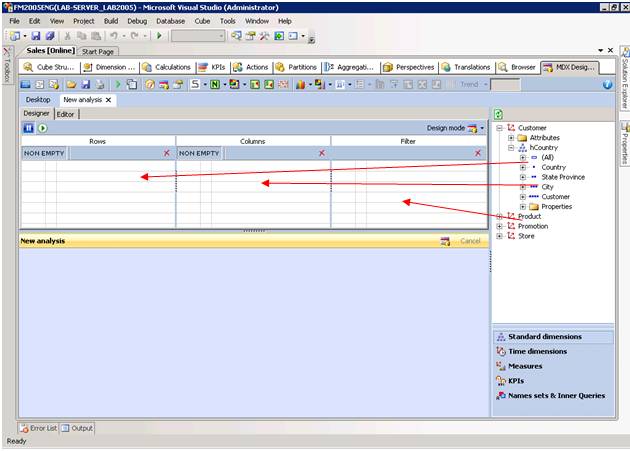Select the Desktop tab

click(x=38, y=100)
